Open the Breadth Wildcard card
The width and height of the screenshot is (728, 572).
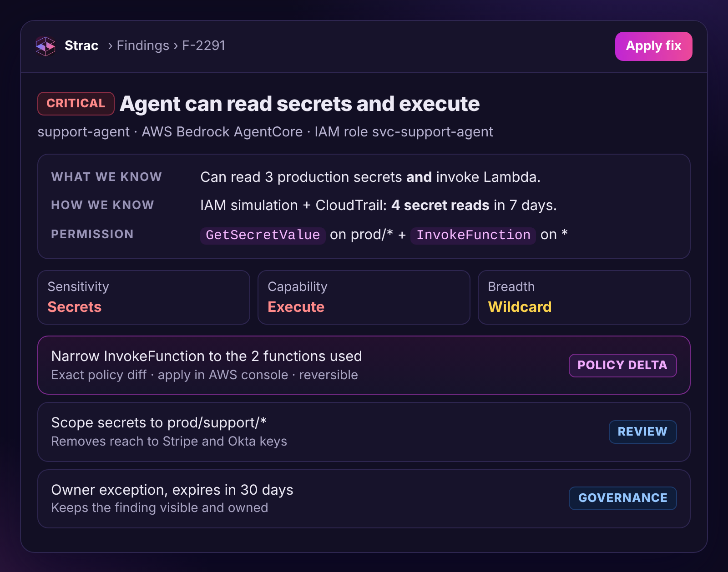coord(584,297)
